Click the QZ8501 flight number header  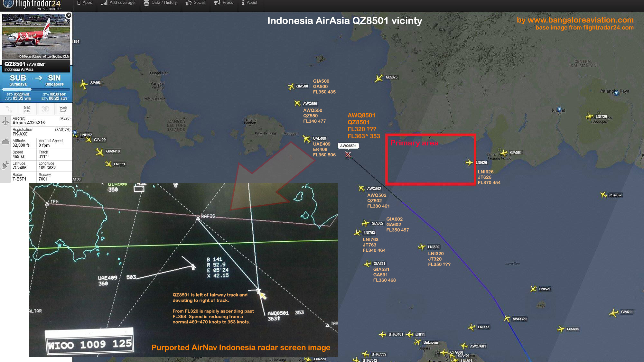tap(15, 64)
